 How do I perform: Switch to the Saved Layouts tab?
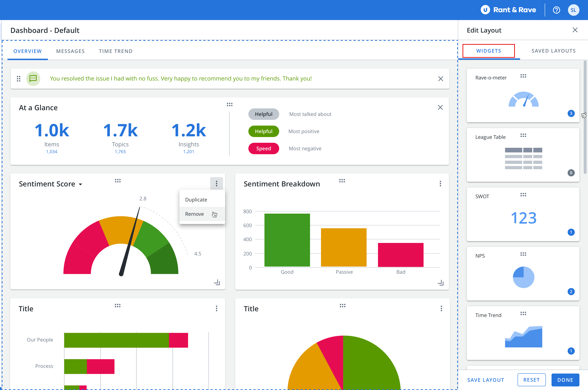(x=553, y=51)
